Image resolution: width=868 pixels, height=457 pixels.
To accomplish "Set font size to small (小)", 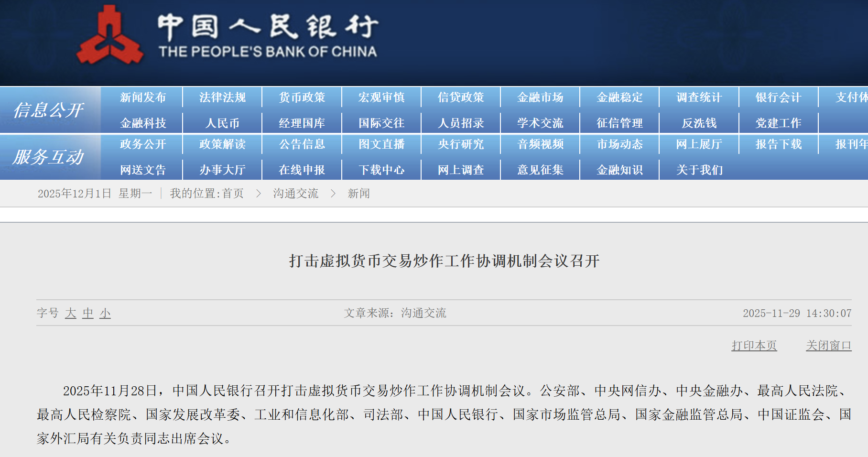I will point(105,313).
